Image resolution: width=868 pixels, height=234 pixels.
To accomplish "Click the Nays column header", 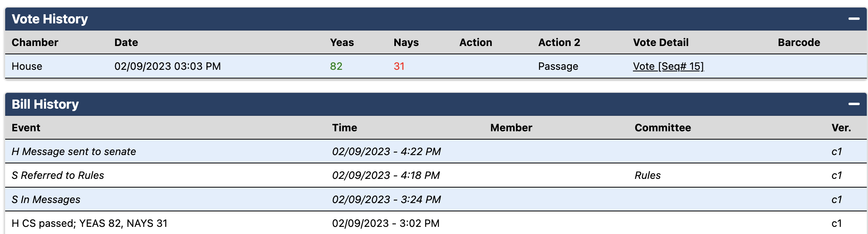I will click(x=406, y=42).
